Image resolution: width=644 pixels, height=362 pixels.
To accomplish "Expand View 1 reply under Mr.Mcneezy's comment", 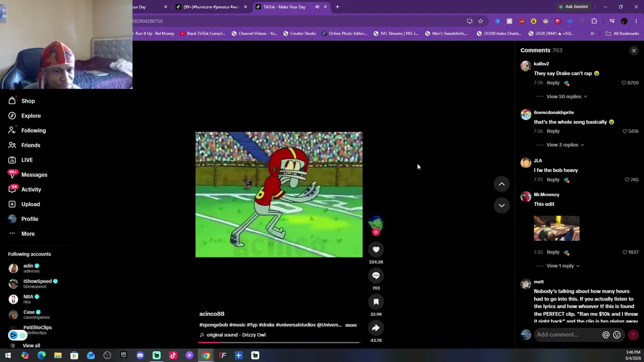I will 563,266.
